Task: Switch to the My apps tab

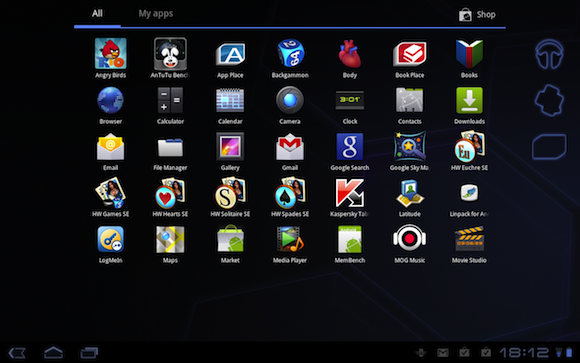Action: point(156,14)
